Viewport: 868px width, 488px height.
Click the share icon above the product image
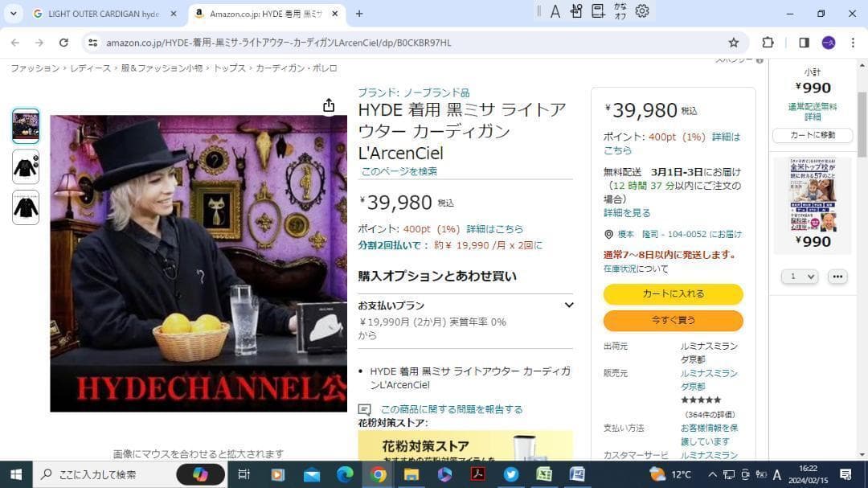[x=329, y=106]
